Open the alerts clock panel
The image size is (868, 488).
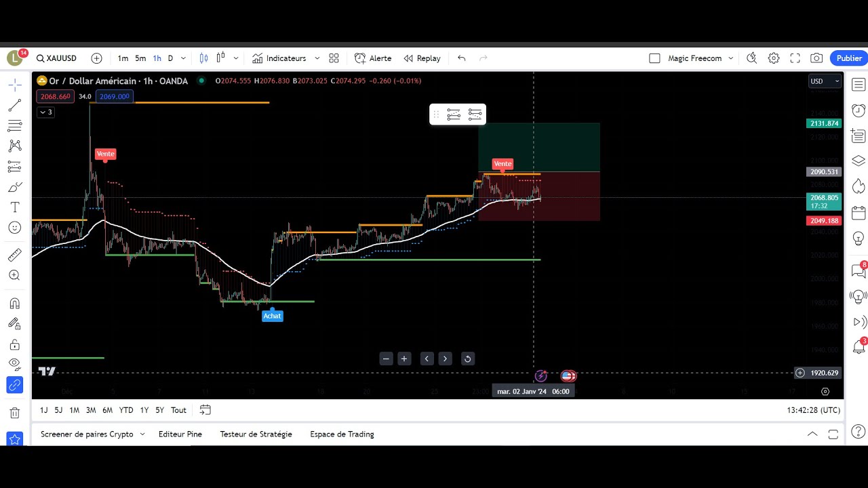coord(859,110)
